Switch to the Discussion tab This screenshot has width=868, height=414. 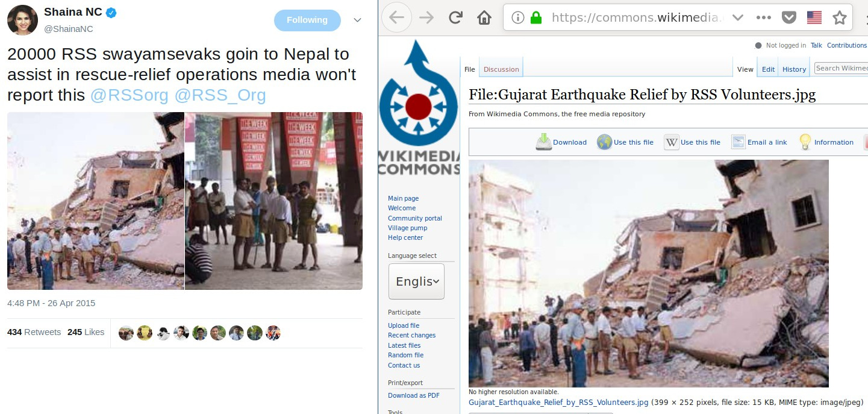point(501,69)
